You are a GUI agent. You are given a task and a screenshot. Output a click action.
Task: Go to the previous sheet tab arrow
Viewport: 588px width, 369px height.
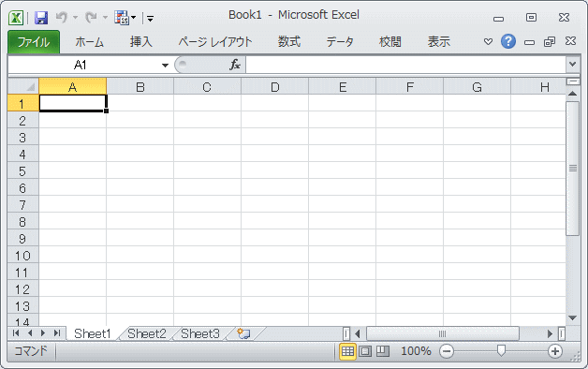(30, 333)
